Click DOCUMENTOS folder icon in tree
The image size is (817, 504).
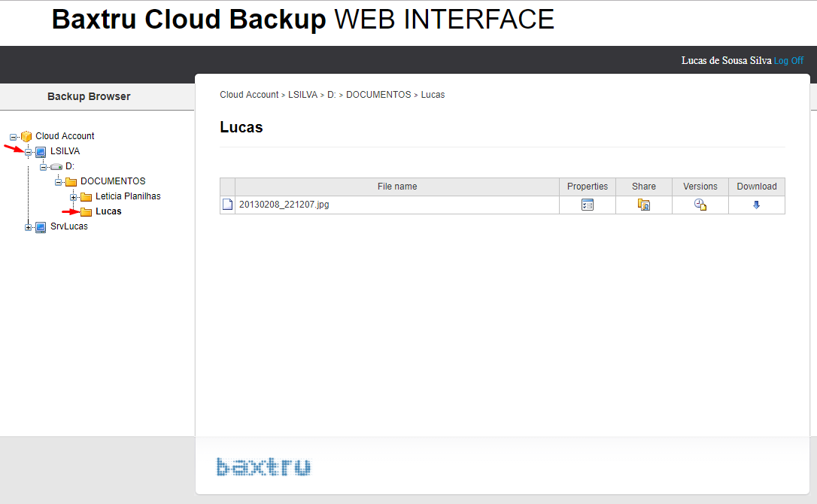[x=71, y=181]
